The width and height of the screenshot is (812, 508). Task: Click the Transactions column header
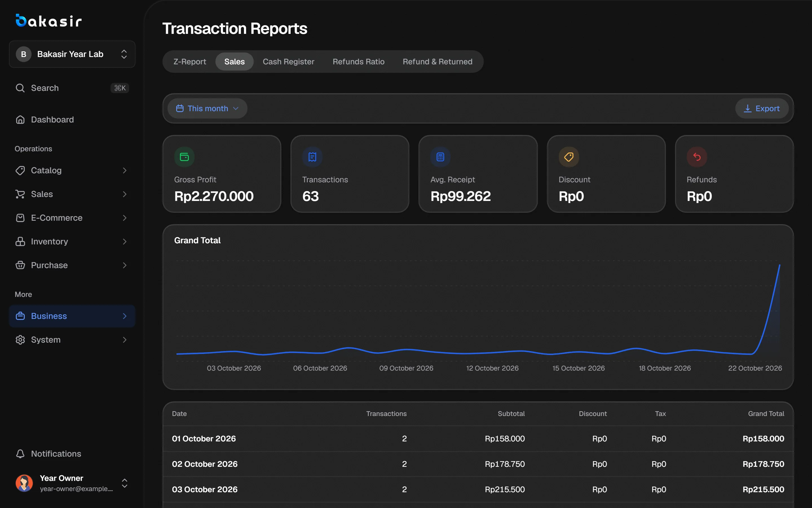[x=386, y=413]
